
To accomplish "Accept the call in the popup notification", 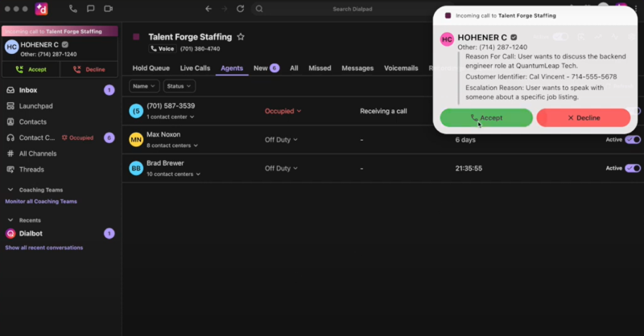I will [x=486, y=117].
